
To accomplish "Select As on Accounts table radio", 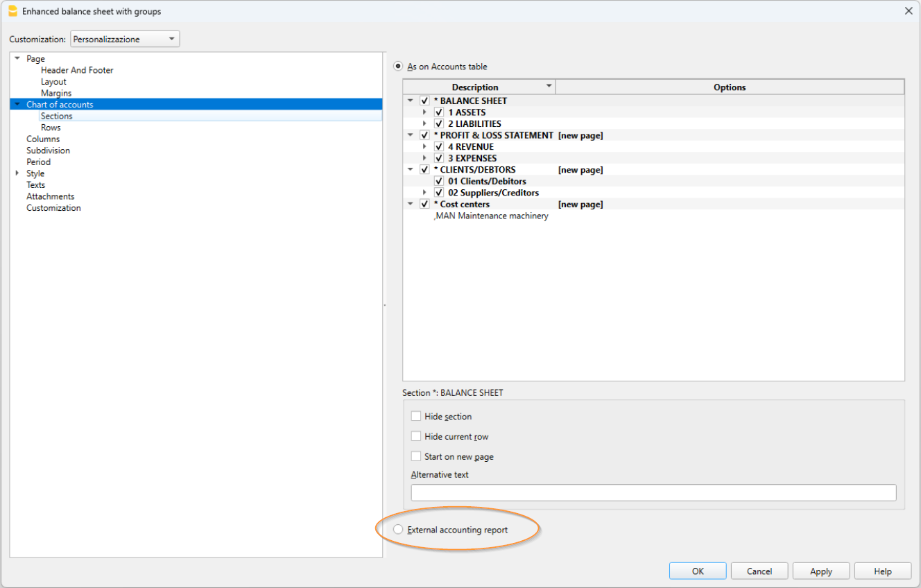I will pyautogui.click(x=398, y=67).
